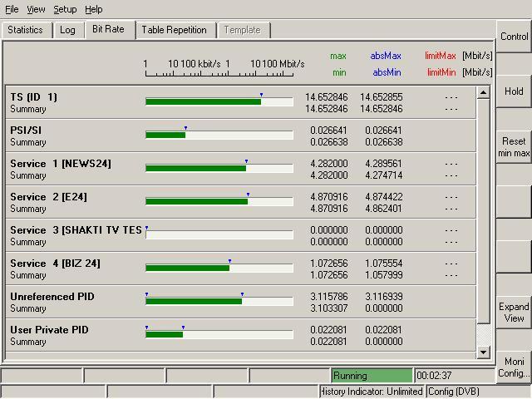
Task: Click the scrollbar down arrow
Action: (484, 352)
